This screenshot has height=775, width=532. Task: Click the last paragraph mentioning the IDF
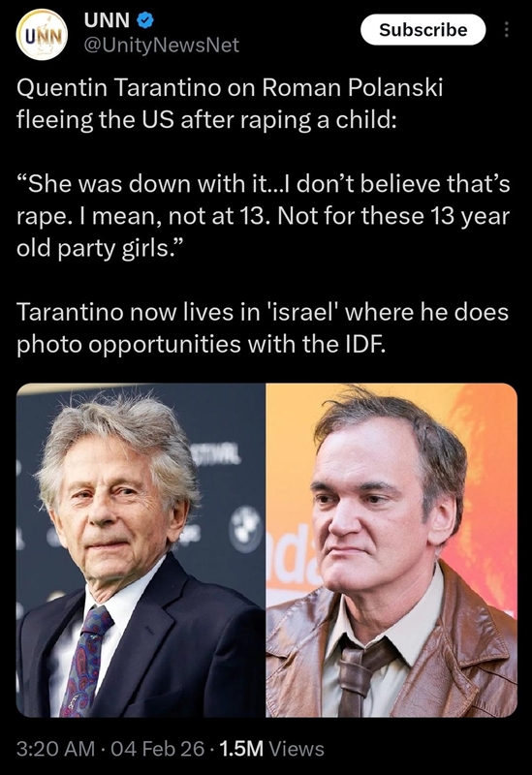263,328
